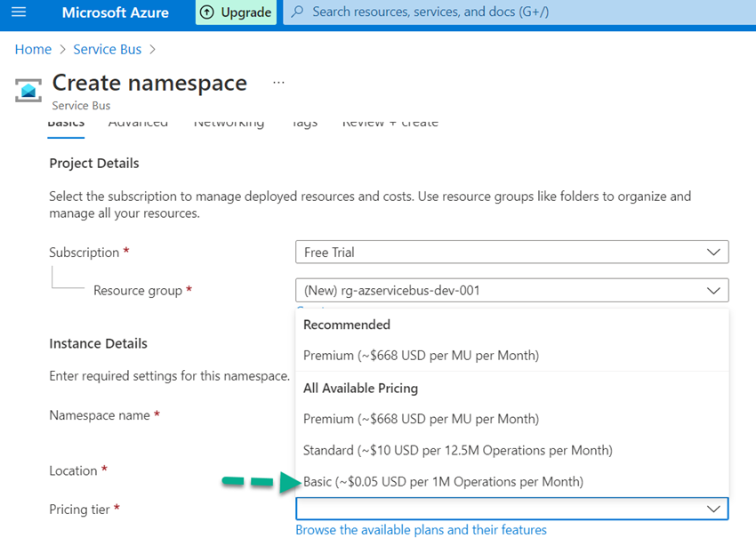Click the search magnifier icon
756x546 pixels.
click(297, 12)
